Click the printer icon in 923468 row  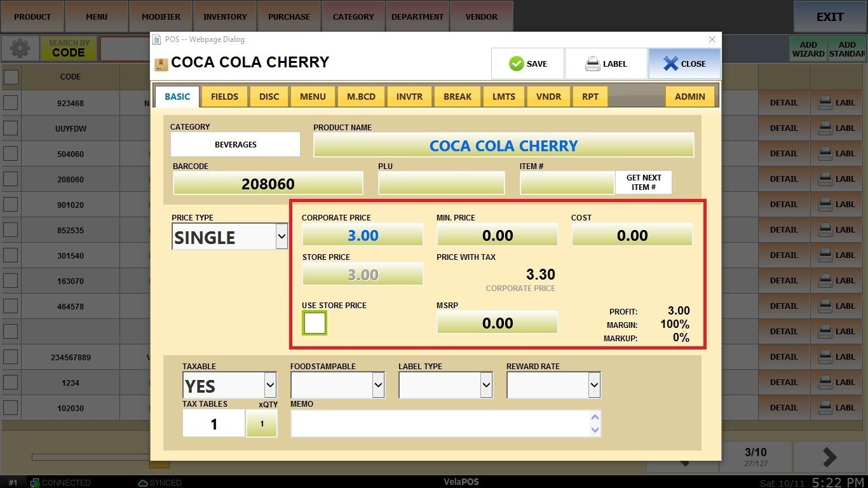tap(825, 103)
